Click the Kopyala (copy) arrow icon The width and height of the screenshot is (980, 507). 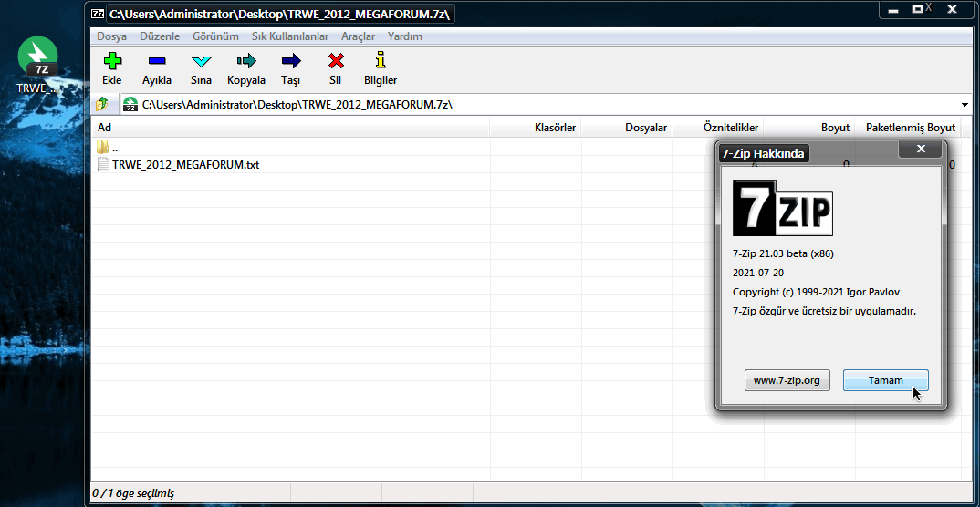coord(246,60)
